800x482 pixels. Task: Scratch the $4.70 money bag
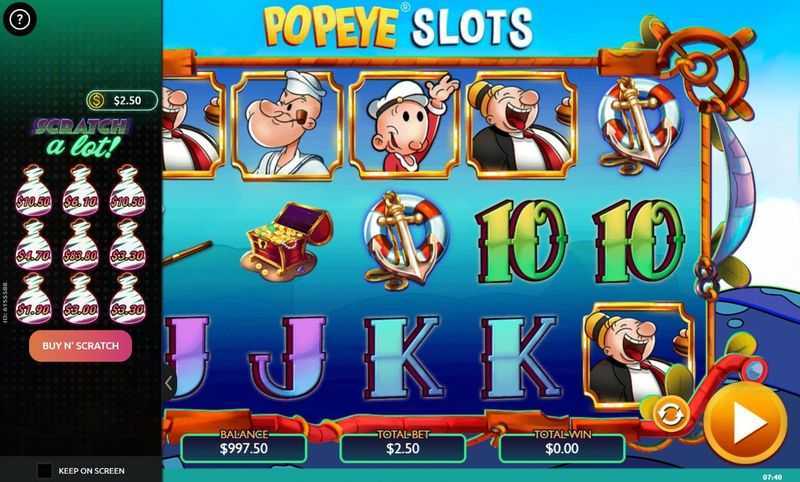click(x=33, y=245)
